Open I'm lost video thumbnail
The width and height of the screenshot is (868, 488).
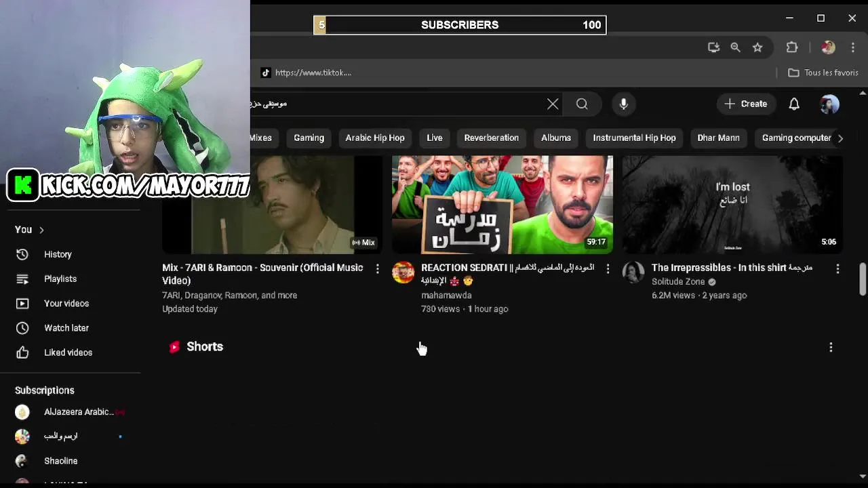coord(732,205)
